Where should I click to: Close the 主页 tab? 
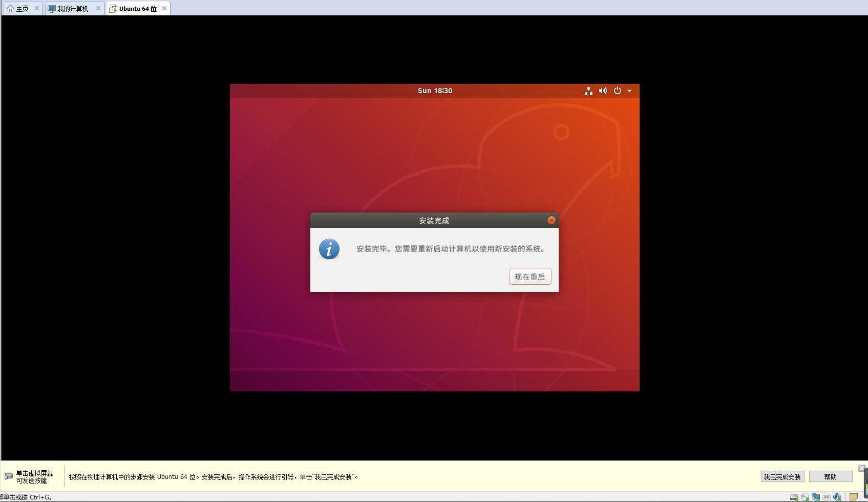pyautogui.click(x=37, y=8)
